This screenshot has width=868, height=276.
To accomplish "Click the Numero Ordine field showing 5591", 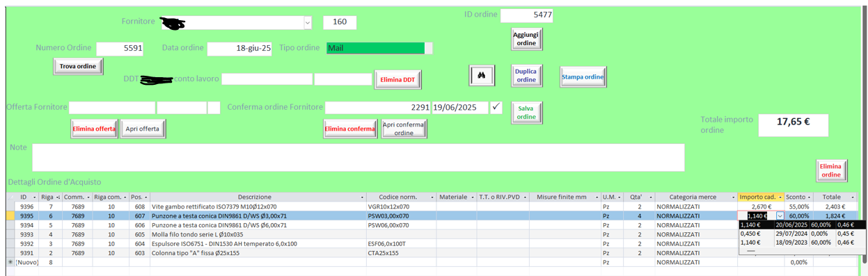I will click(120, 48).
